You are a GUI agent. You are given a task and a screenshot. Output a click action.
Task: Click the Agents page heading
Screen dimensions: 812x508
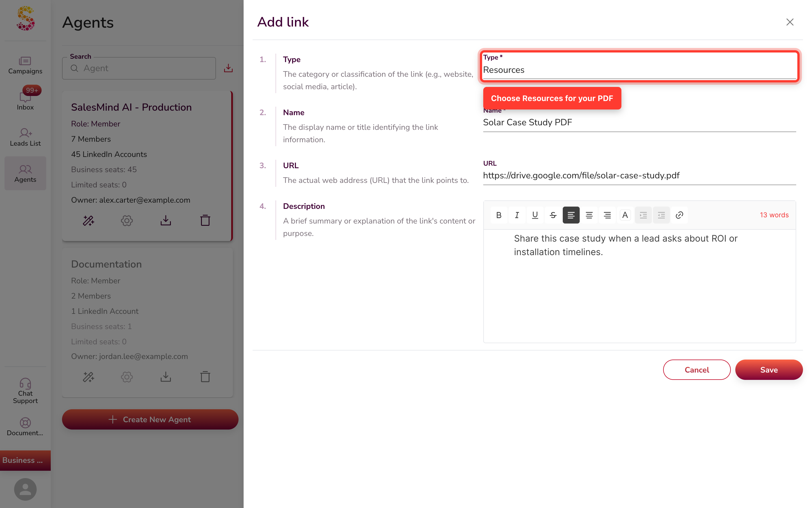point(88,23)
